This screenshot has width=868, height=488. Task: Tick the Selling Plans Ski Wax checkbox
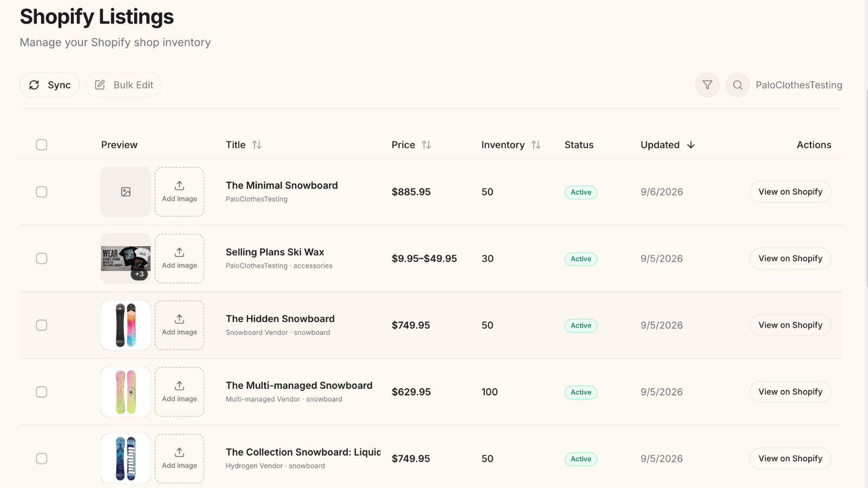[42, 259]
